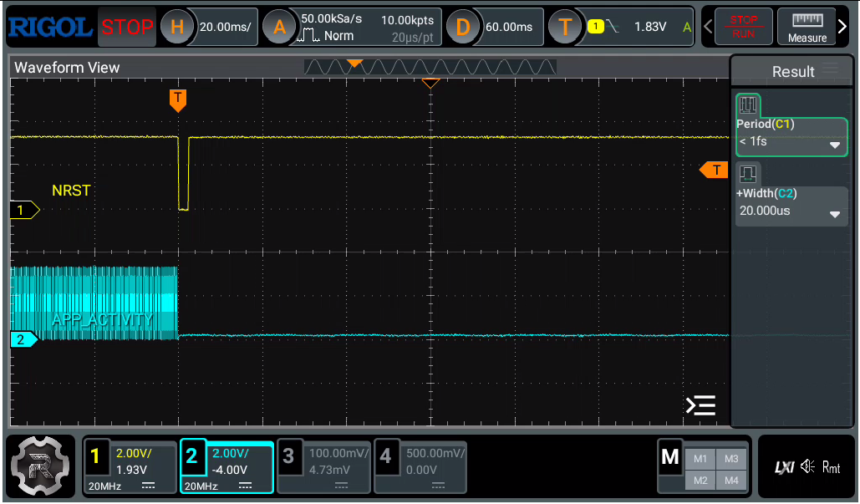
Task: Select channel 1 DC coupling icon
Action: 148,486
